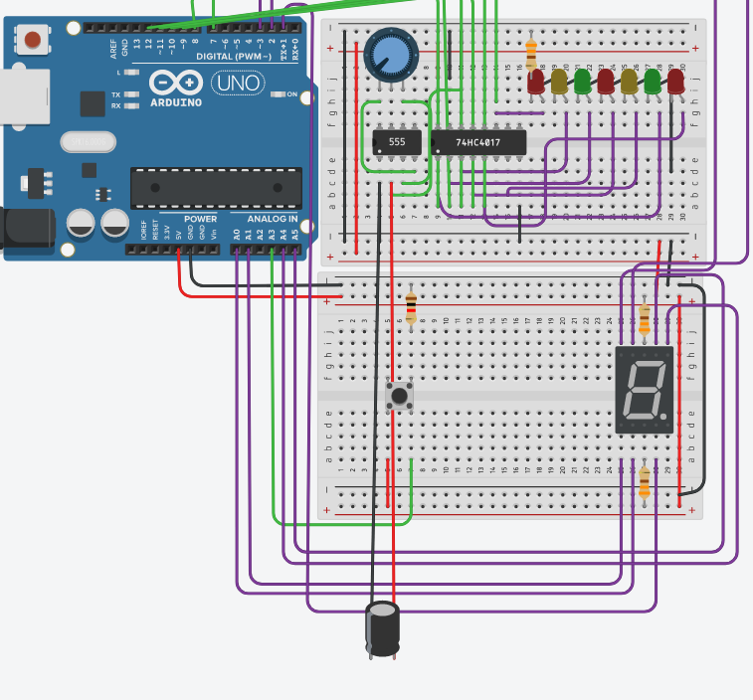Select the leftmost red LED
This screenshot has width=753, height=700.
pos(536,82)
